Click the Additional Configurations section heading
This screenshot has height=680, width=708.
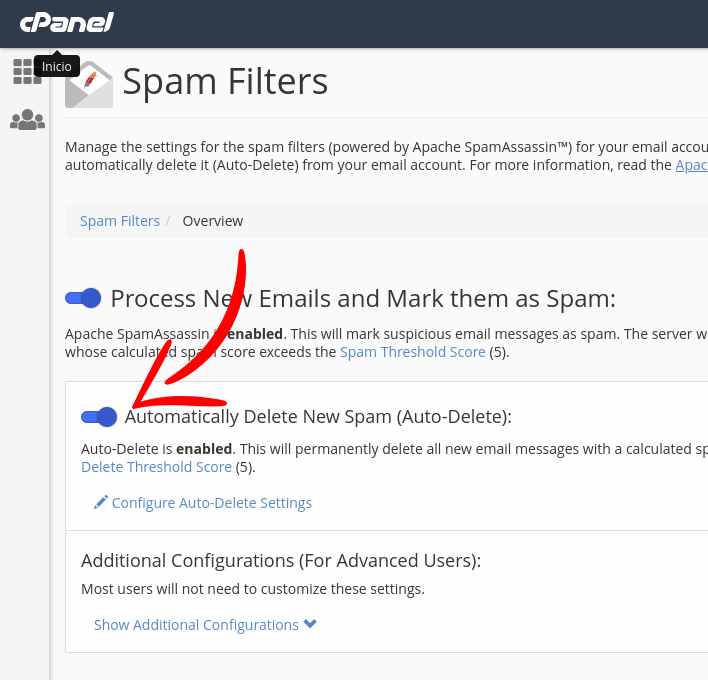[281, 560]
